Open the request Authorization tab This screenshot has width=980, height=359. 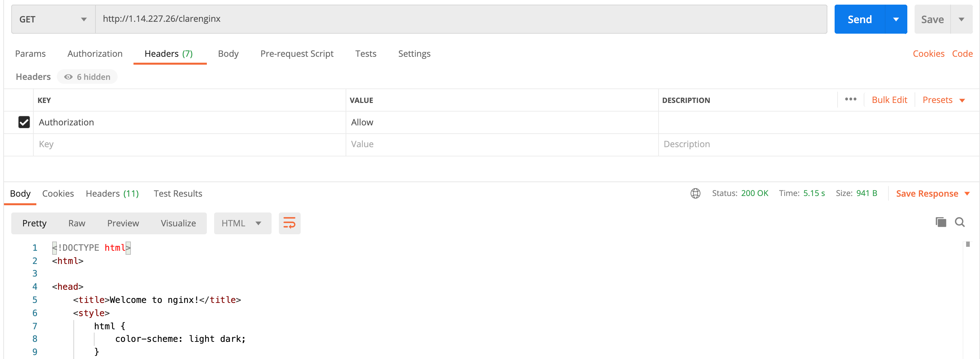point(95,53)
